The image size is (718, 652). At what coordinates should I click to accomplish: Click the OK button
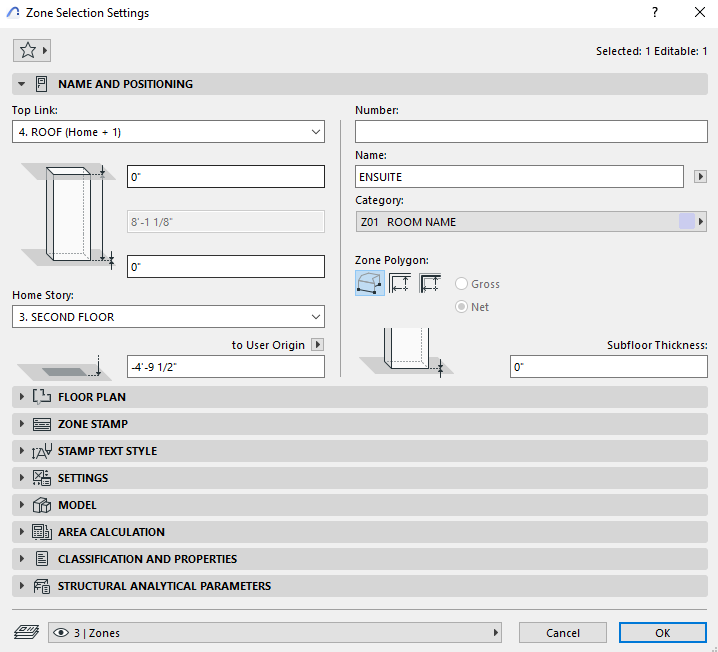point(662,633)
